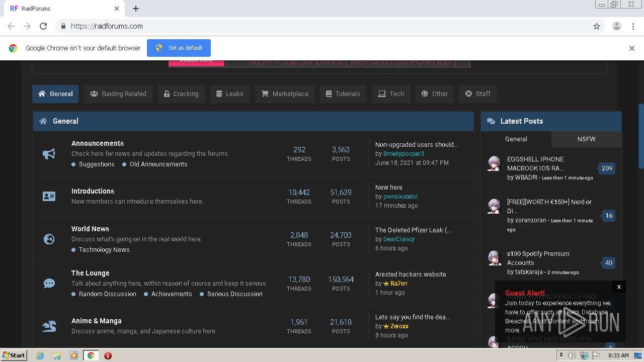Viewport: 644px width, 362px height.
Task: Switch to the Marketplace tab
Action: 285,94
